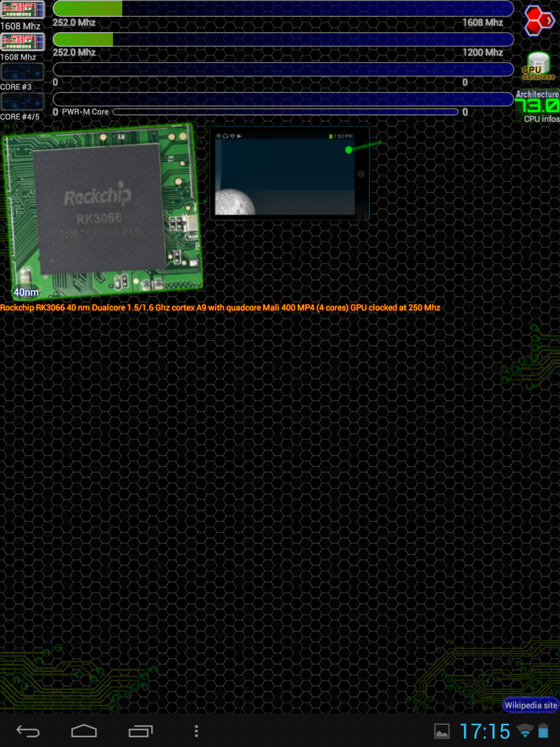The height and width of the screenshot is (747, 560).
Task: Tap the battery status icon
Action: (544, 731)
